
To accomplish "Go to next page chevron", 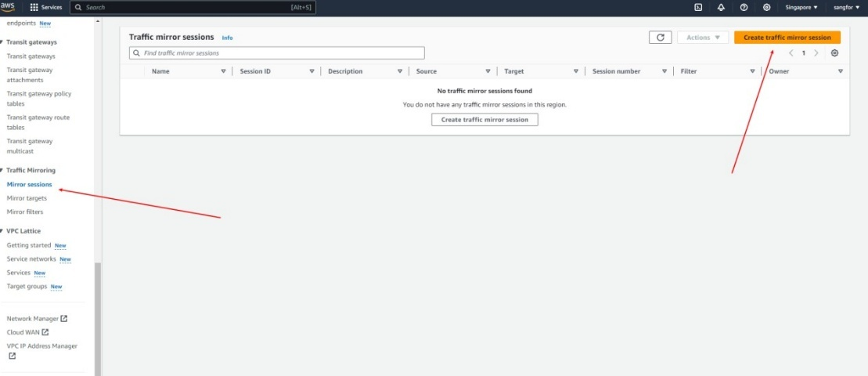I will 816,53.
